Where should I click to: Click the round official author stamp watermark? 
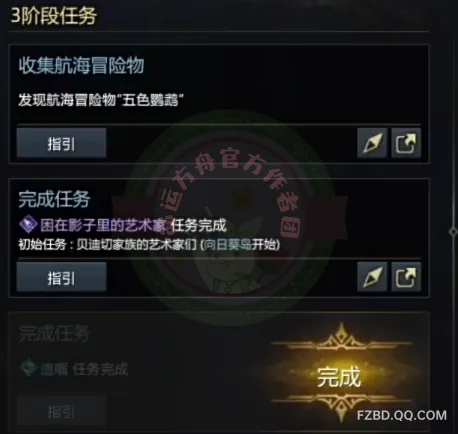coord(230,217)
